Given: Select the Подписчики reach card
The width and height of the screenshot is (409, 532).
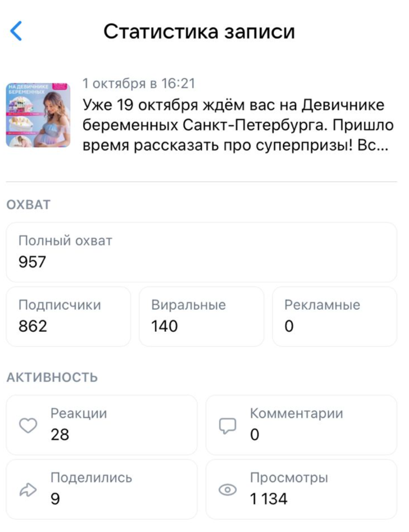Looking at the screenshot, I should tap(68, 316).
